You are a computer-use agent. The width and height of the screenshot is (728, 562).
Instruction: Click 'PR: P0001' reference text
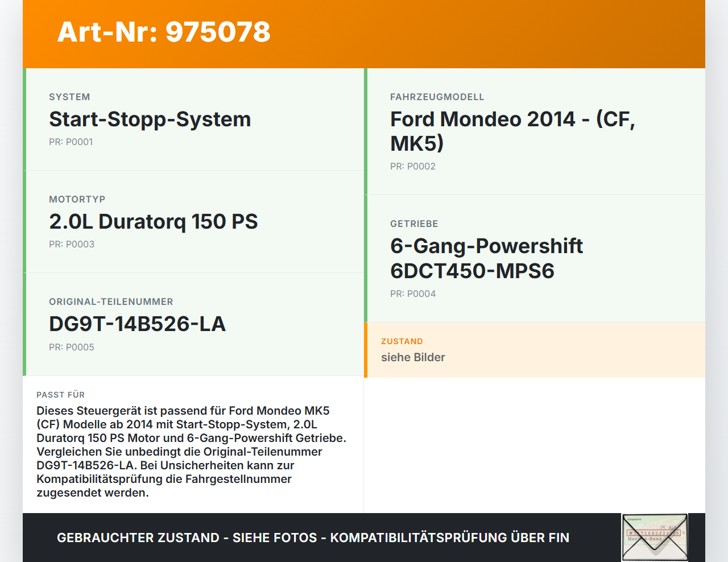coord(71,142)
